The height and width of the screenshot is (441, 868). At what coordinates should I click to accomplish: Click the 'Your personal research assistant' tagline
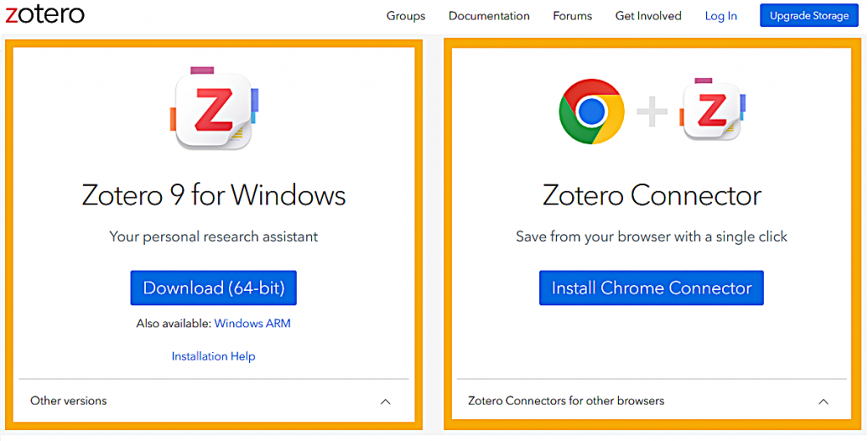pyautogui.click(x=214, y=237)
